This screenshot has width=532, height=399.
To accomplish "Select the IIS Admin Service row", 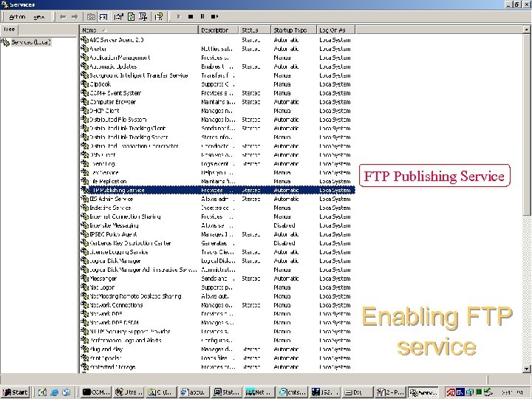I will click(x=218, y=199).
